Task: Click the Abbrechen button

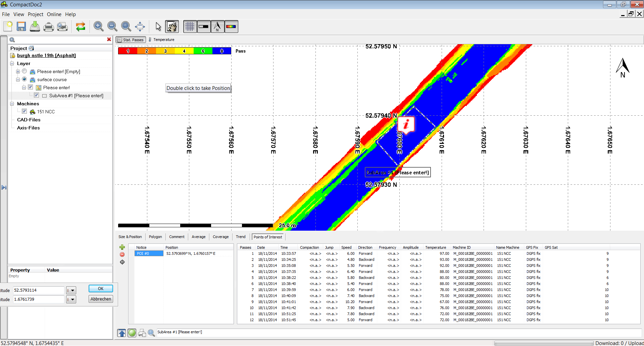Action: (x=101, y=299)
